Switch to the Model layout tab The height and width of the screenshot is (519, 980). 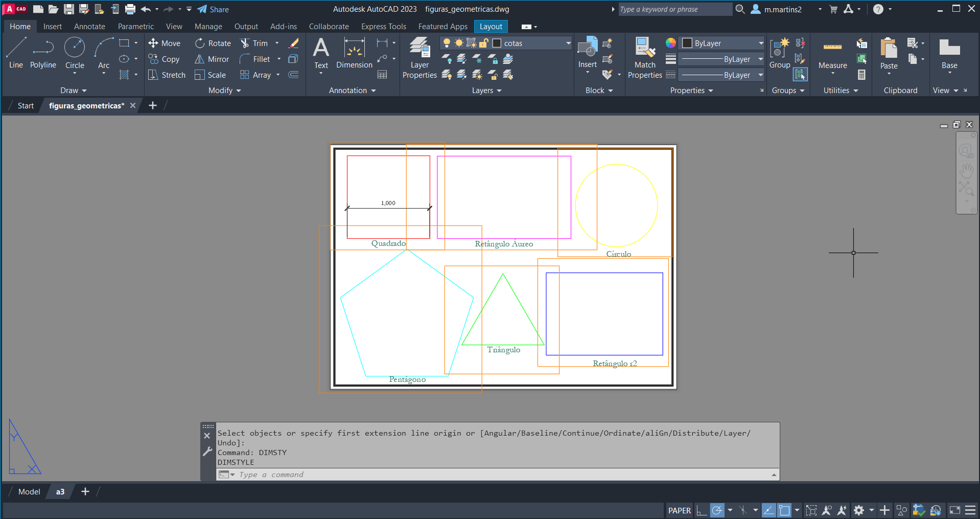tap(29, 492)
